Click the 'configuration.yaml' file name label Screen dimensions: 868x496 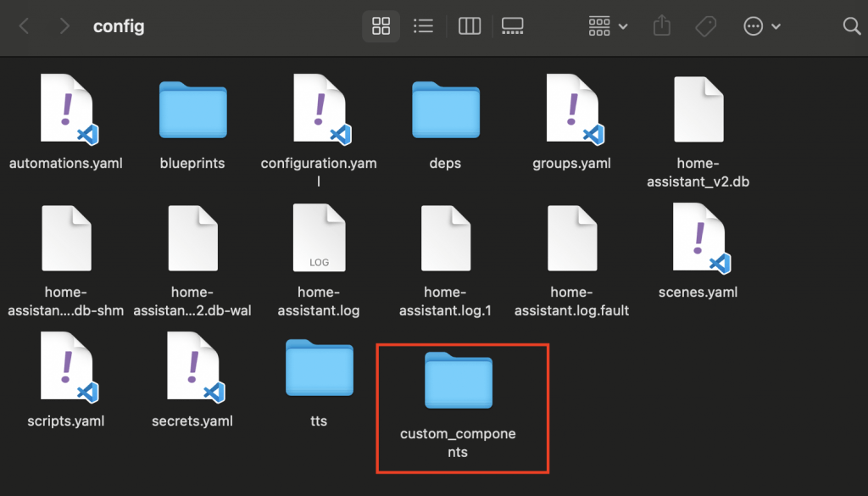point(319,171)
